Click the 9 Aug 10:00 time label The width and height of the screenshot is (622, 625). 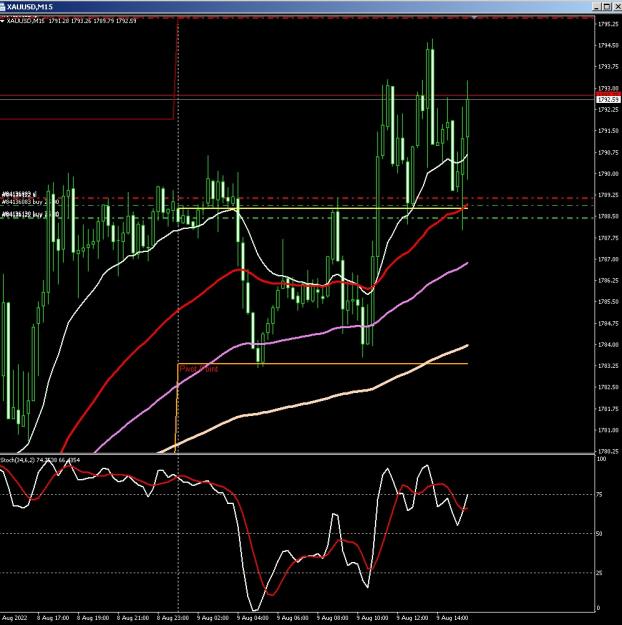[x=372, y=618]
